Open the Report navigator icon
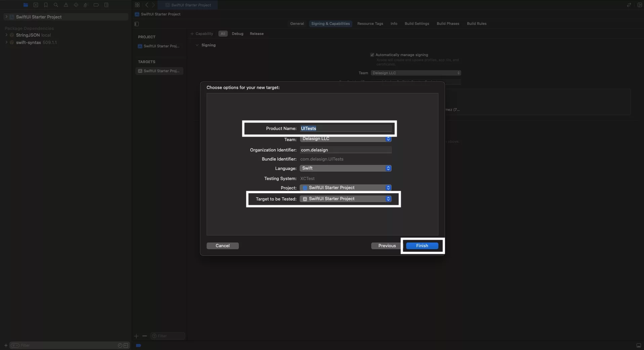Image resolution: width=644 pixels, height=350 pixels. [106, 5]
